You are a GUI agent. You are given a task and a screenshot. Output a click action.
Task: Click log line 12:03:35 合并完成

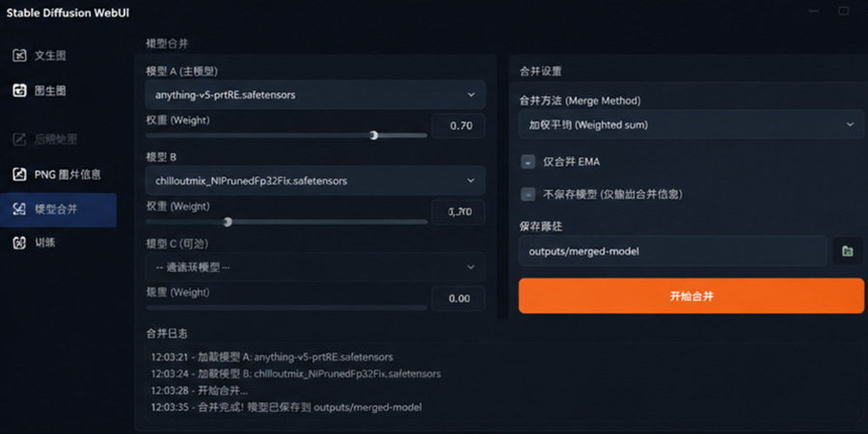(286, 407)
